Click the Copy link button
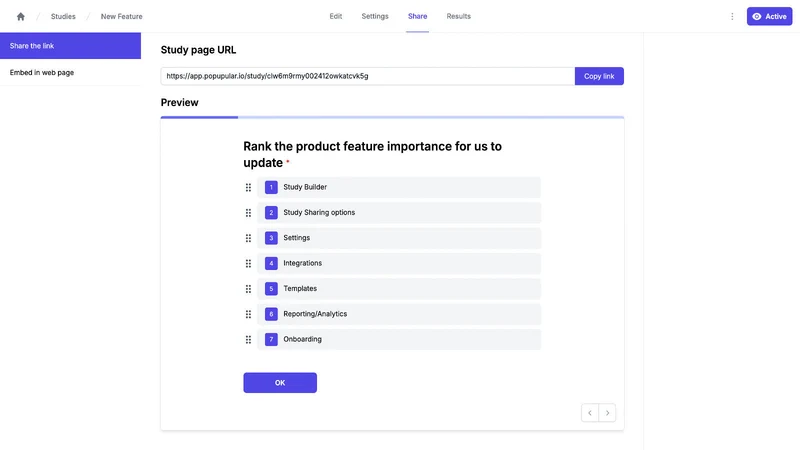Viewport: 800px width, 450px height. click(599, 76)
